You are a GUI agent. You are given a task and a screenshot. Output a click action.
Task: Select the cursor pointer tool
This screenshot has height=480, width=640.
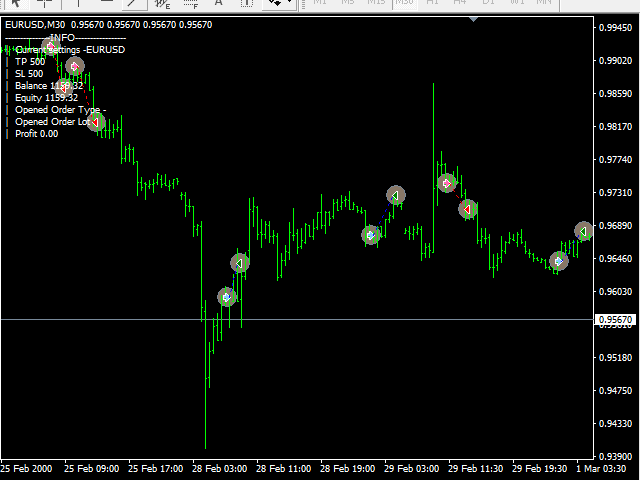(14, 3)
